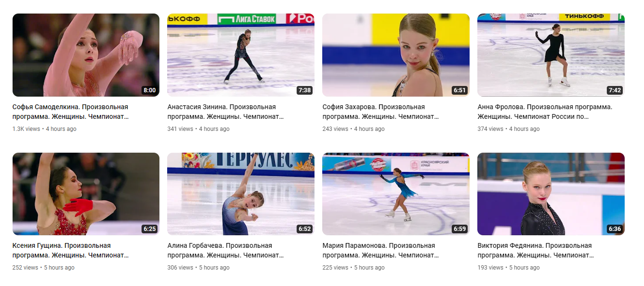Open Алина Горбачева video thumbnail

[241, 194]
